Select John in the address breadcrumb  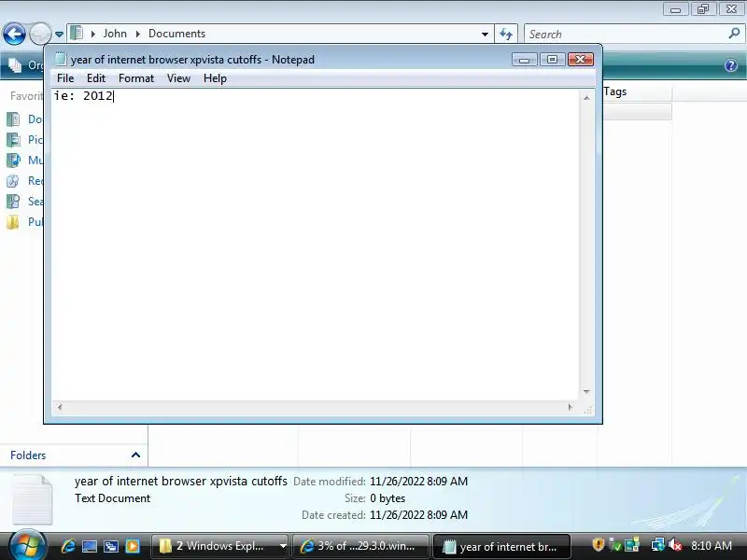(115, 34)
